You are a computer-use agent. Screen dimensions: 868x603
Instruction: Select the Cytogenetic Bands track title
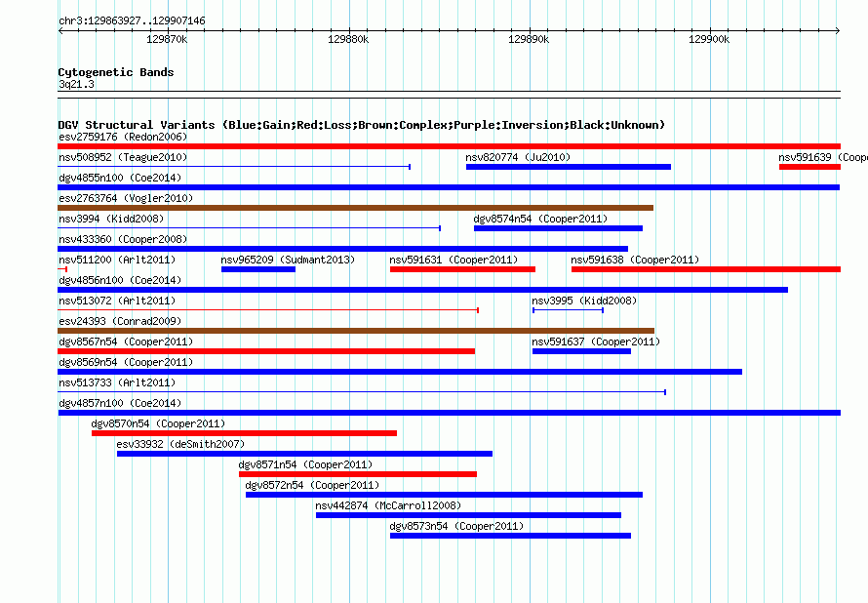pyautogui.click(x=116, y=72)
